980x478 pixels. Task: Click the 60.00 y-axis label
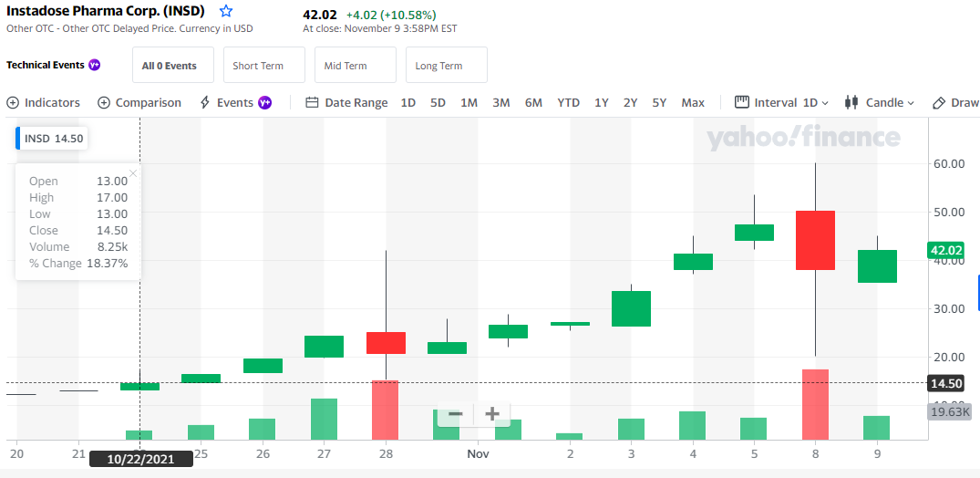(x=947, y=163)
